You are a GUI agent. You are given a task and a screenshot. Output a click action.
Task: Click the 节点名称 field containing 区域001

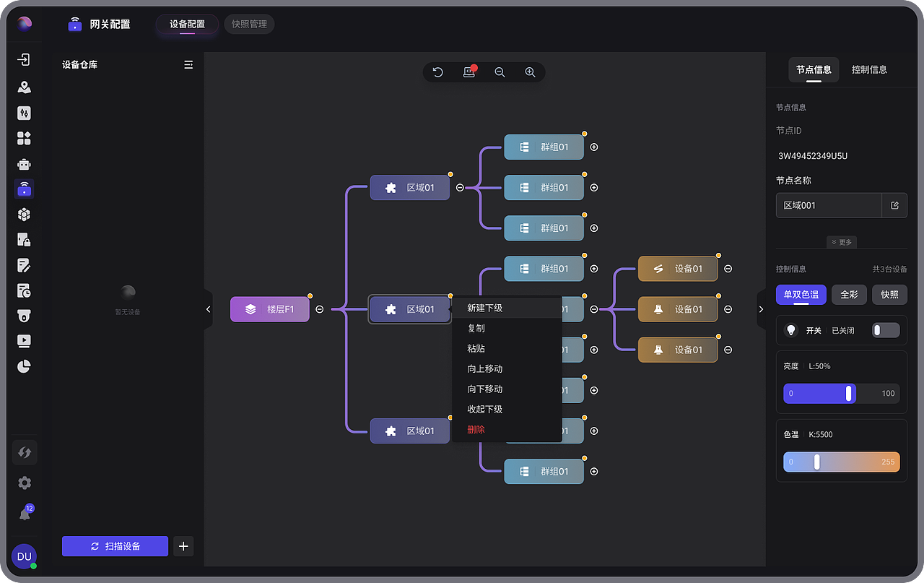pos(829,205)
